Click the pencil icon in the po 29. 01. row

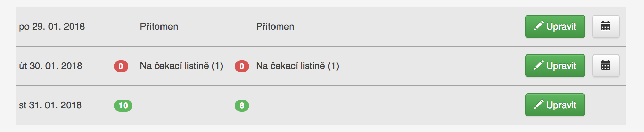[538, 26]
